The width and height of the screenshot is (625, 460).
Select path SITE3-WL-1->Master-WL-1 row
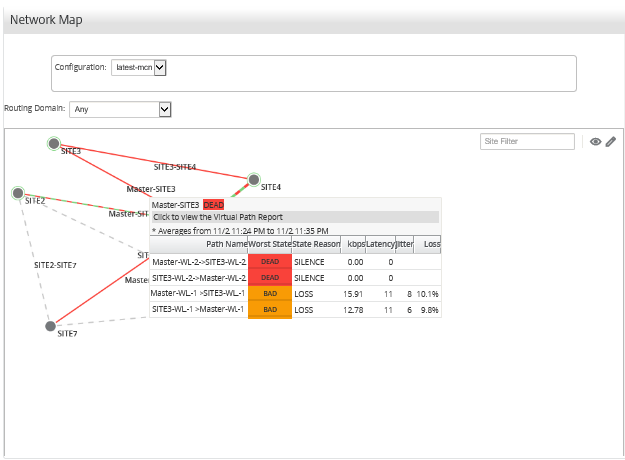(x=295, y=310)
